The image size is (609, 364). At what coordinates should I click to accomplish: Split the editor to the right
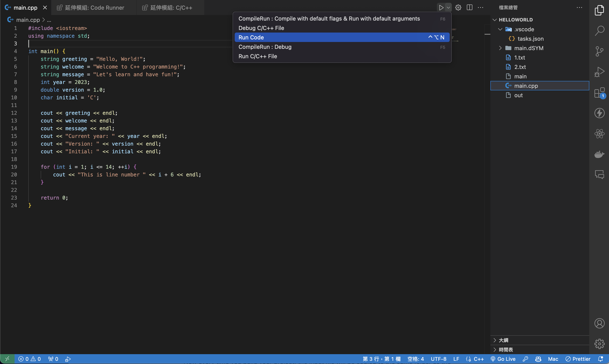469,8
